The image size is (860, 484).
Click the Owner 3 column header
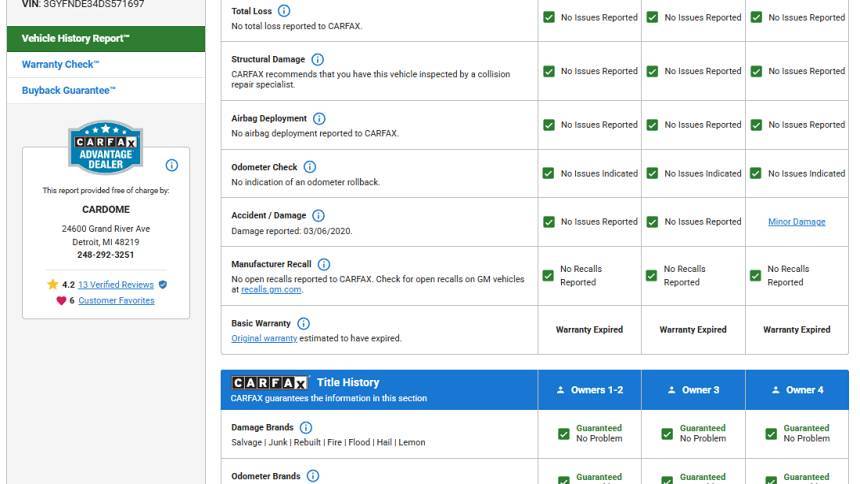693,390
